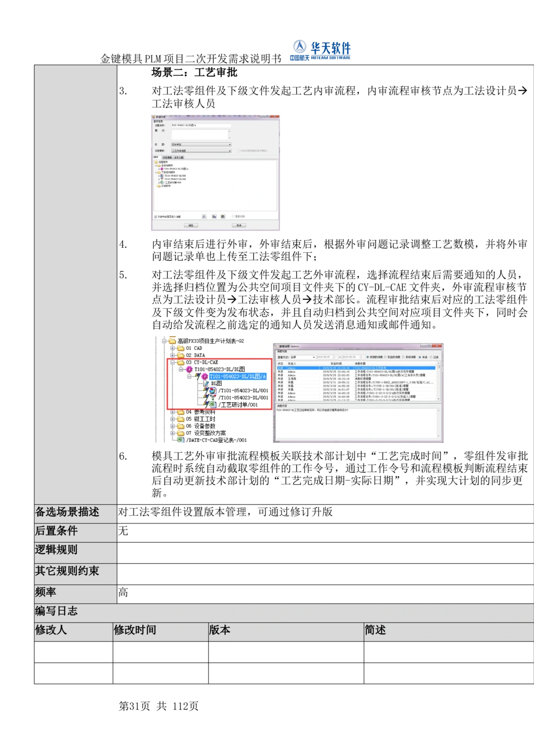Switch to the second tab in the dialog
This screenshot has width=534, height=756.
[x=167, y=158]
